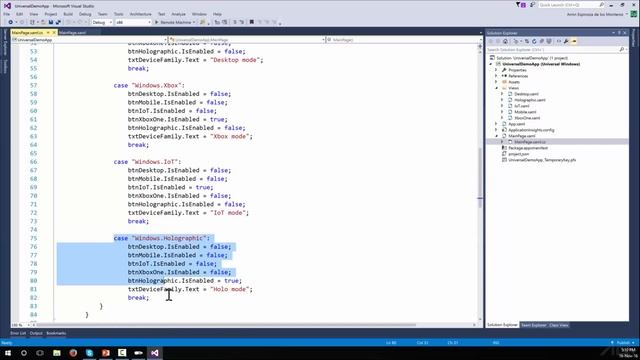Click Visual Studio icon on taskbar
This screenshot has height=360, width=640.
(x=155, y=353)
